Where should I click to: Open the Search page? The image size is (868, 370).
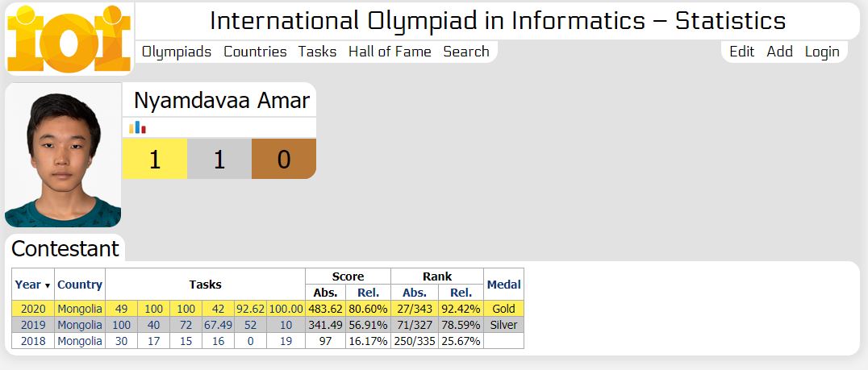466,52
